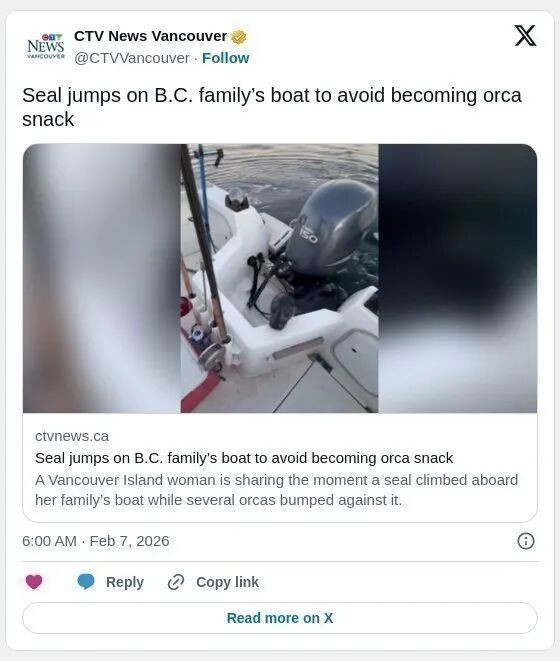Viewport: 560px width, 661px height.
Task: Follow CTV News Vancouver
Action: [226, 58]
